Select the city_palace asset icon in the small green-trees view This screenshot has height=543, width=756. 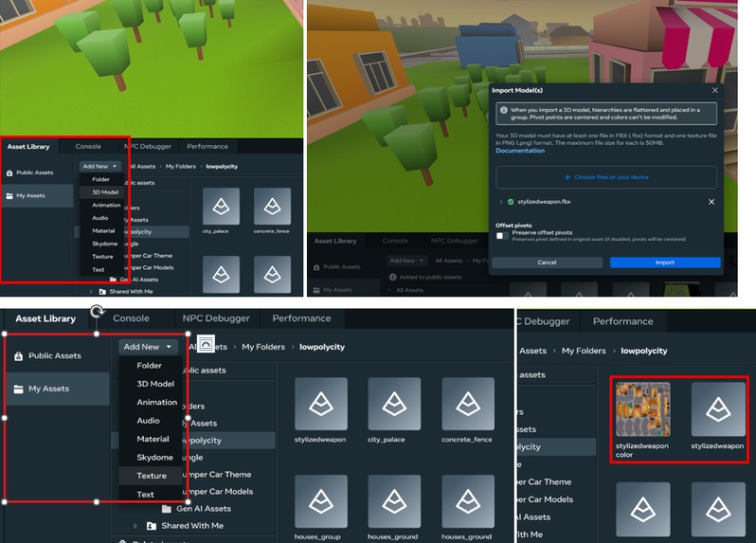point(221,207)
